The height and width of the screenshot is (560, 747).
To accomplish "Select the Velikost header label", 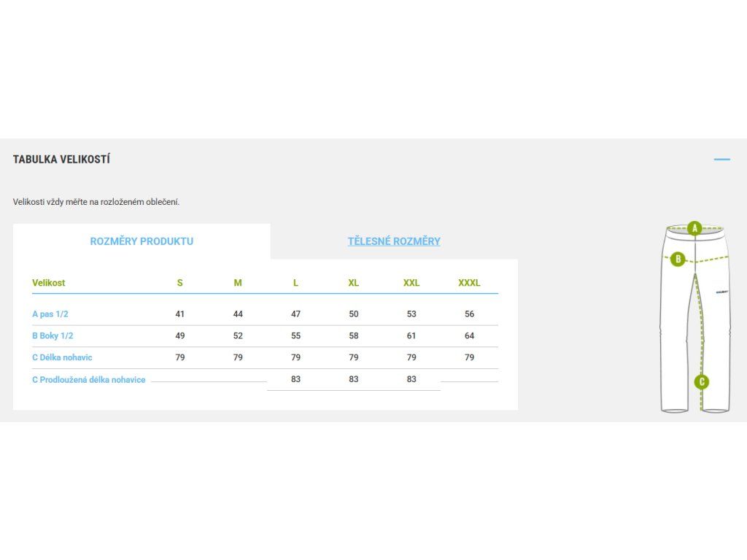I will click(49, 283).
